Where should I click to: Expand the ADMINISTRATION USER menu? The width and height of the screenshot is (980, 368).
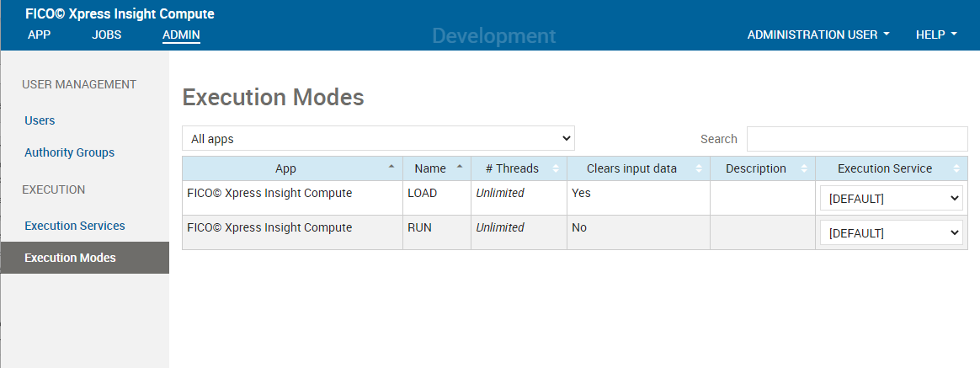818,35
